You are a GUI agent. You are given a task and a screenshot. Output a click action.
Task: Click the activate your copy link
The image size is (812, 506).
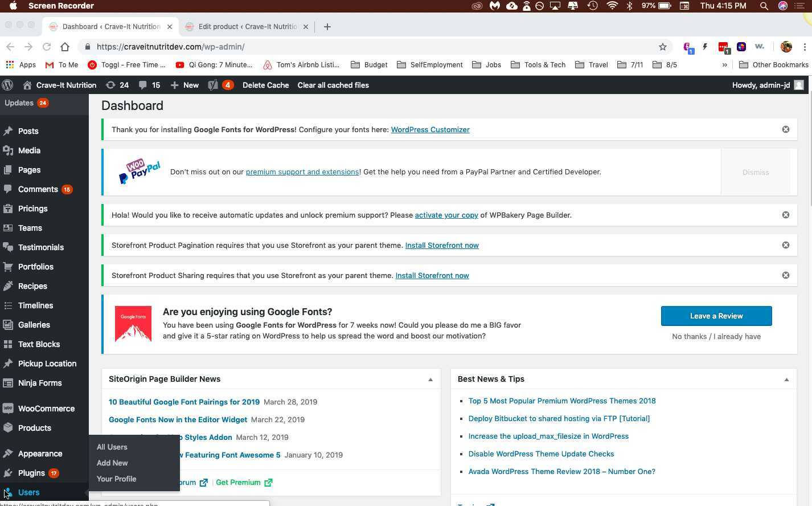(x=446, y=215)
